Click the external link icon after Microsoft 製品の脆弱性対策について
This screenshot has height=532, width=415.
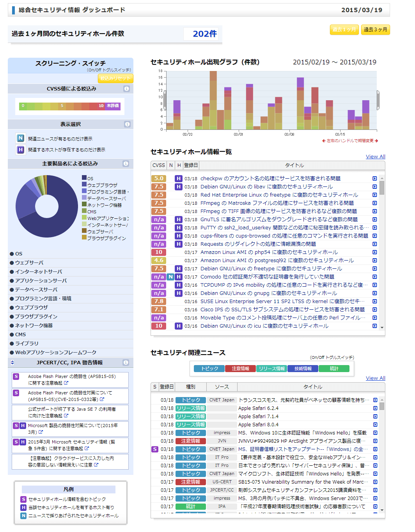tap(41, 432)
